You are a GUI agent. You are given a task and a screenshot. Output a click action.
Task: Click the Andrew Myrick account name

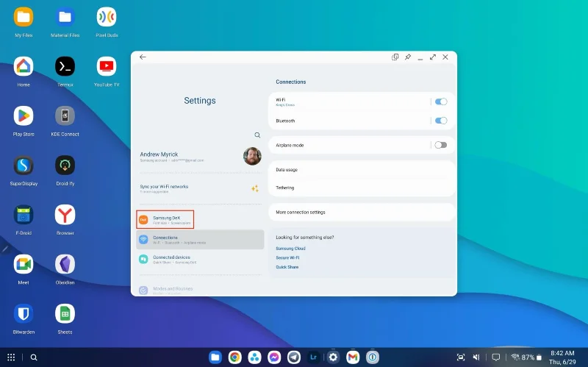point(159,154)
